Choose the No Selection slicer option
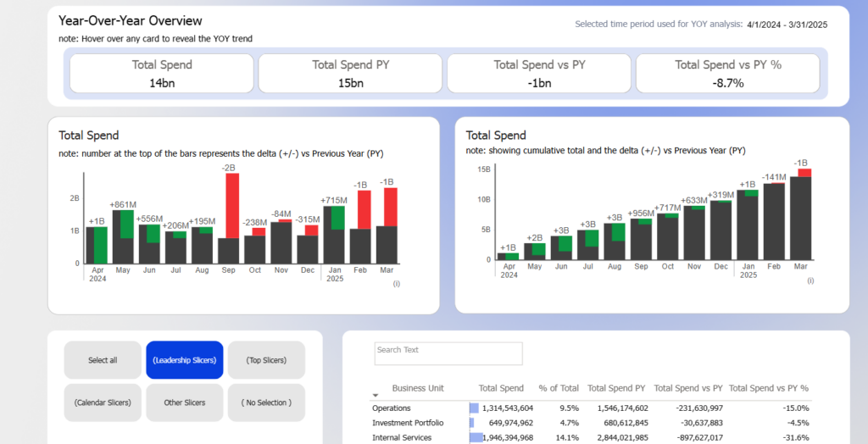The height and width of the screenshot is (444, 868). click(266, 402)
